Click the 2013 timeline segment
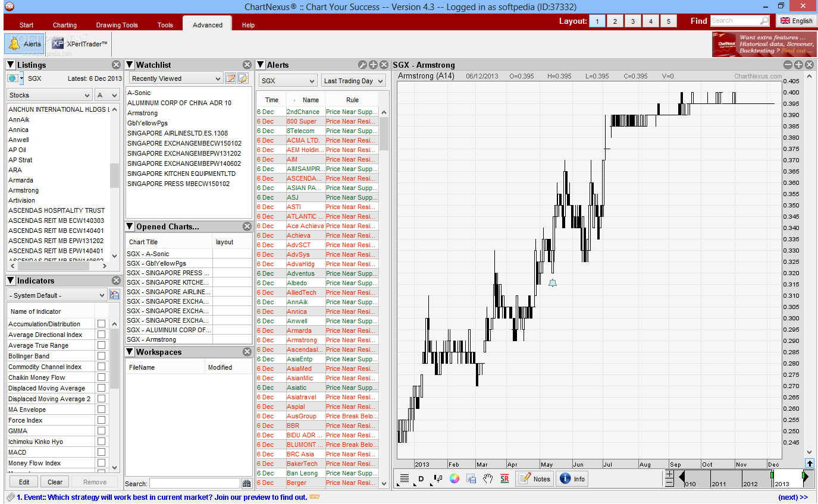The image size is (818, 504). coord(788,478)
